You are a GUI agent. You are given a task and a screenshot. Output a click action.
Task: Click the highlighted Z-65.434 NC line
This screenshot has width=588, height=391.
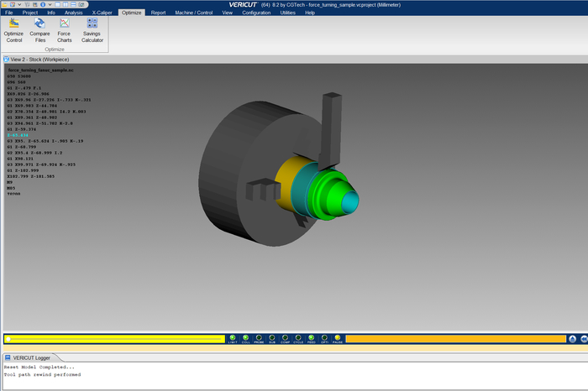point(18,135)
